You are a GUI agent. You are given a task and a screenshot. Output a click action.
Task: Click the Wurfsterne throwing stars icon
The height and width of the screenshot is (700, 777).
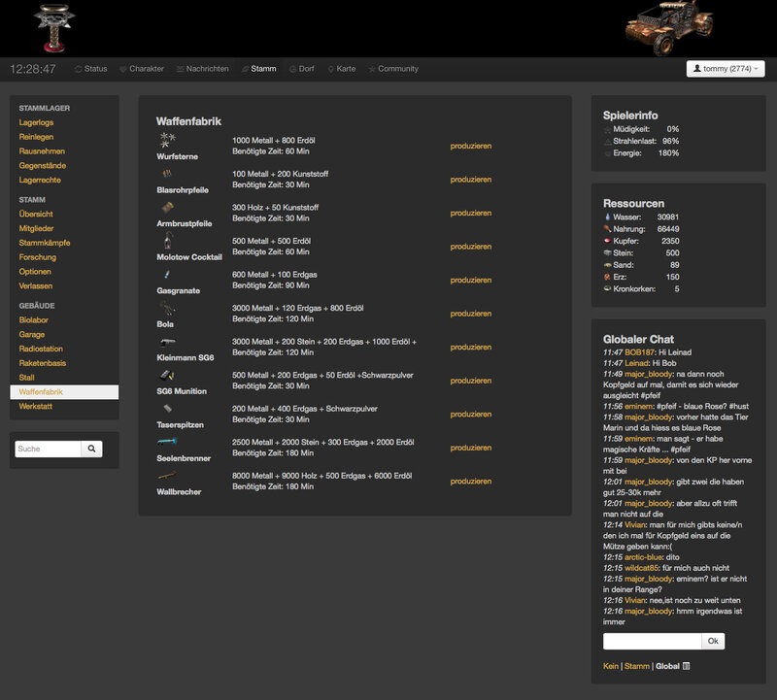tap(167, 141)
